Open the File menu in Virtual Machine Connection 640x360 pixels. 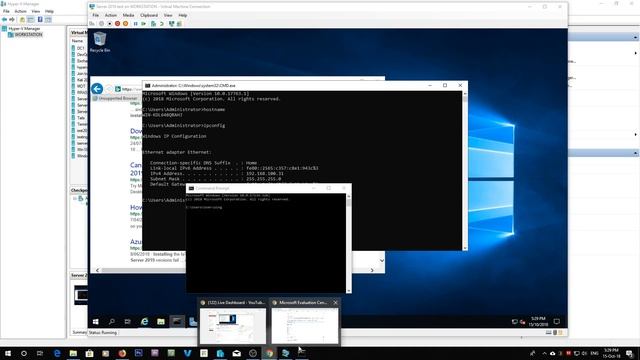click(x=96, y=15)
